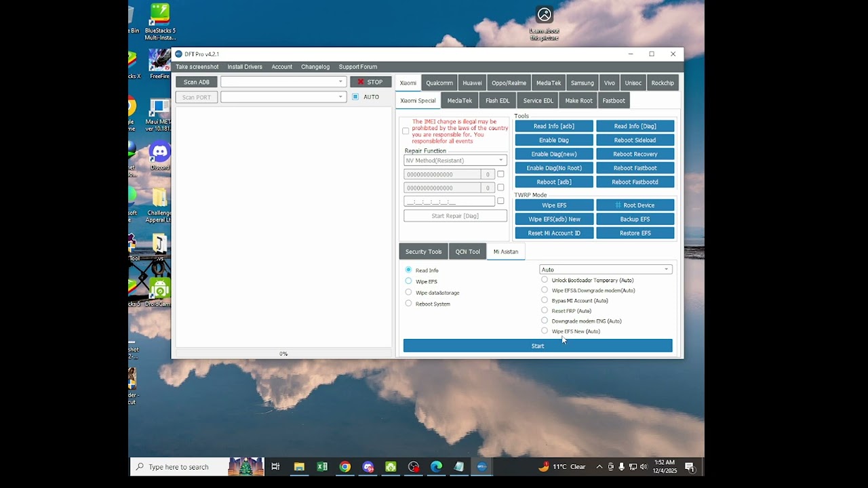Open the network icon in system tray
Screen dimensions: 868x488
click(x=633, y=467)
